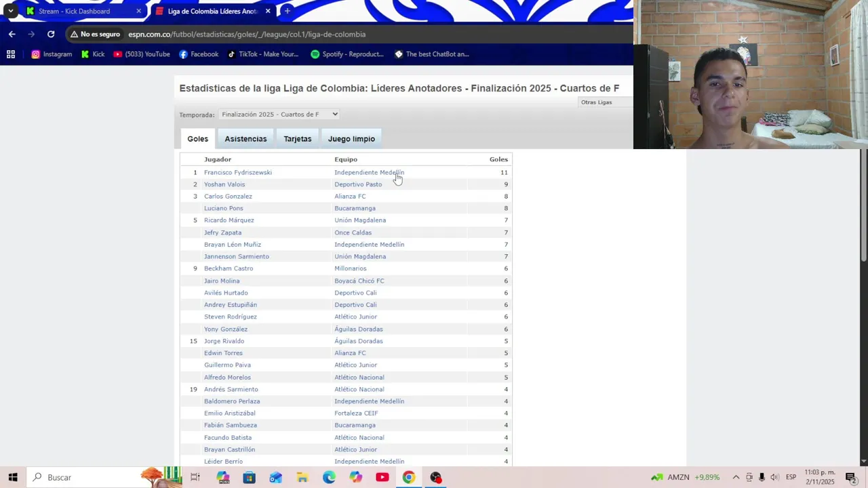Open the volume control tray icon

click(774, 477)
